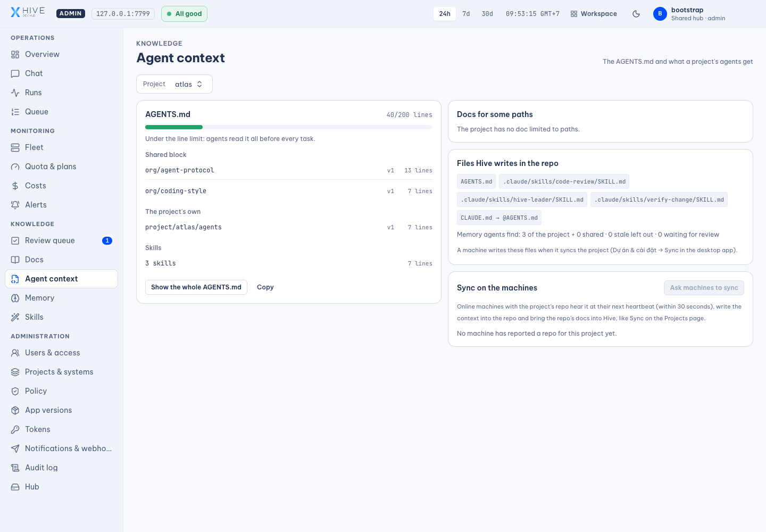This screenshot has height=532, width=766.
Task: Click the Memory brain icon
Action: point(15,298)
